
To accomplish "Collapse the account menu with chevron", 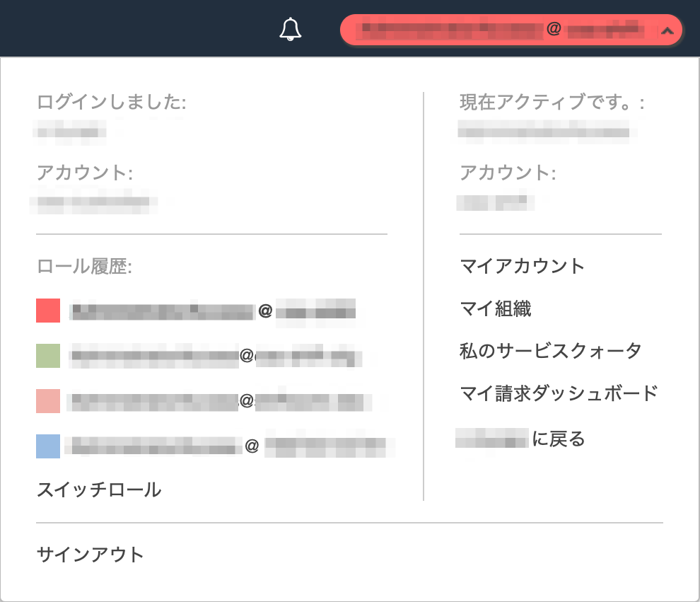I will coord(667,30).
